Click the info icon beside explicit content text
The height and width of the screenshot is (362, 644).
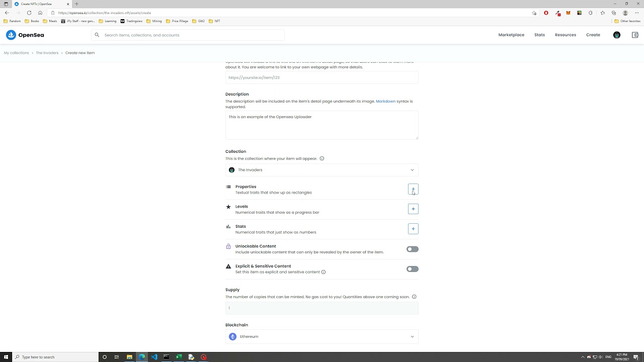click(324, 272)
